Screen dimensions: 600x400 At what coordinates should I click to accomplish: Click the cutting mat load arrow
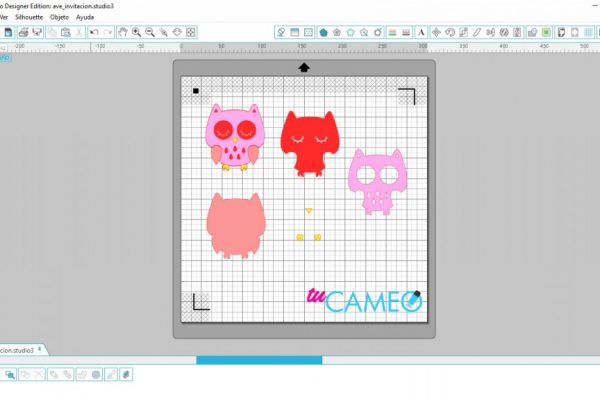pos(304,67)
